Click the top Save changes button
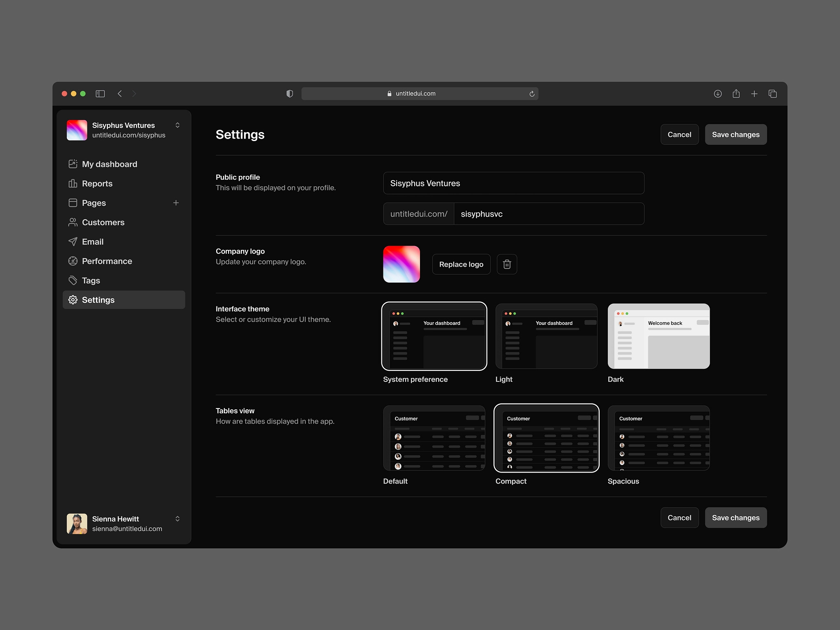Image resolution: width=840 pixels, height=630 pixels. [x=736, y=135]
